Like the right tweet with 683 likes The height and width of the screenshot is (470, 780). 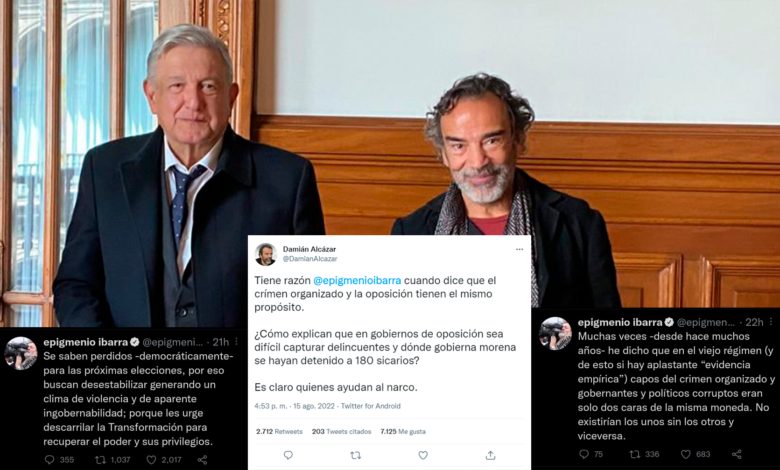click(x=685, y=454)
